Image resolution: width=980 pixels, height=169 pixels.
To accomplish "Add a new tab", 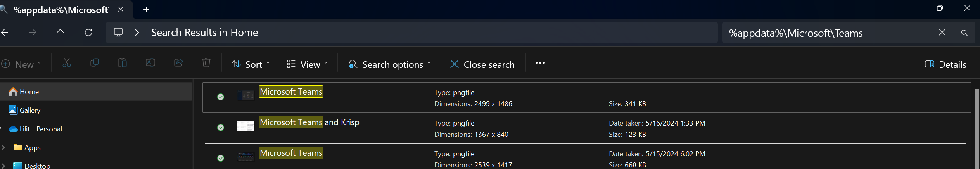I will pyautogui.click(x=146, y=10).
